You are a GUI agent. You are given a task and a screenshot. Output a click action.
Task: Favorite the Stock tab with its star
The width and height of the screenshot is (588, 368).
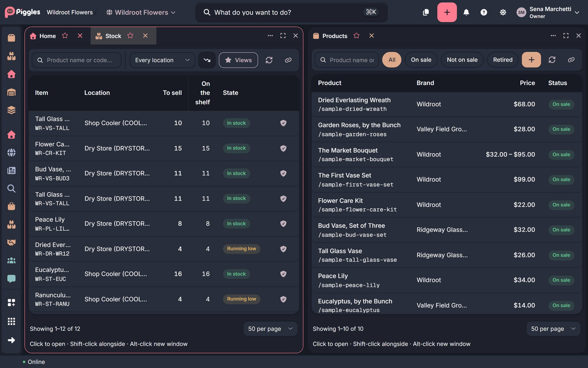click(130, 36)
